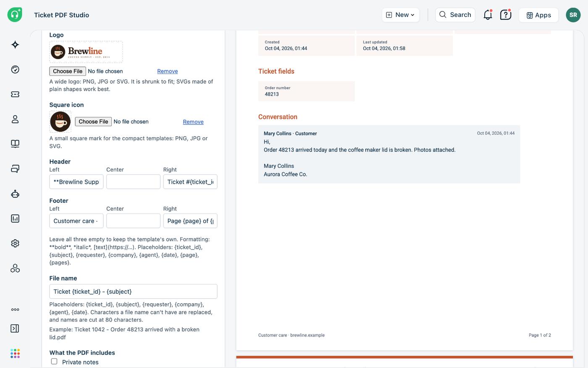The width and height of the screenshot is (588, 368).
Task: Click the Footer Right input field
Action: tap(190, 221)
